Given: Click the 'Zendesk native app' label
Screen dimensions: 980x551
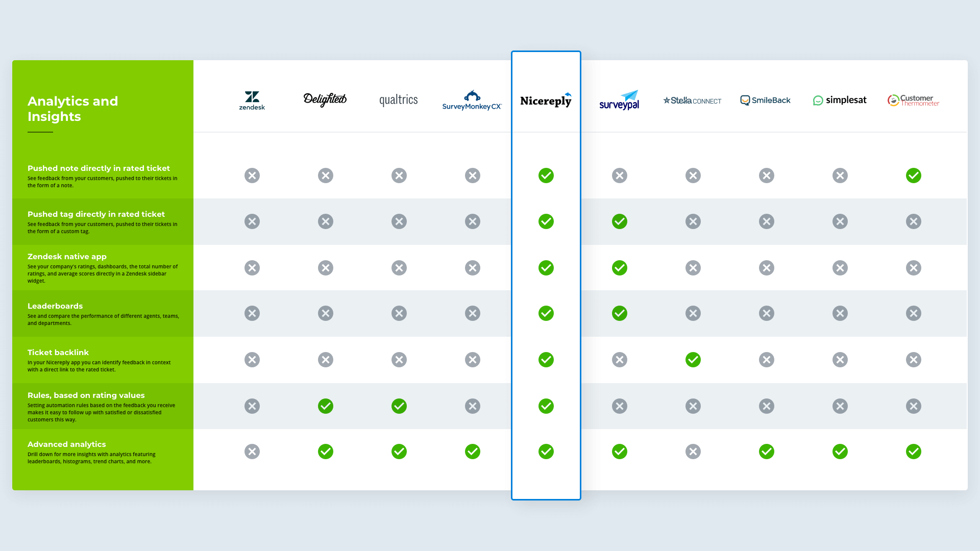Looking at the screenshot, I should tap(67, 257).
